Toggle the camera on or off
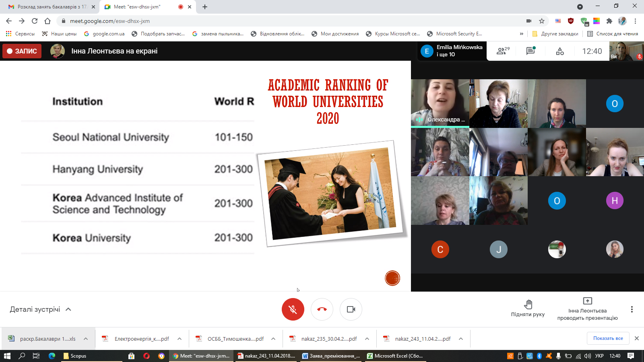The height and width of the screenshot is (362, 644). pyautogui.click(x=351, y=309)
